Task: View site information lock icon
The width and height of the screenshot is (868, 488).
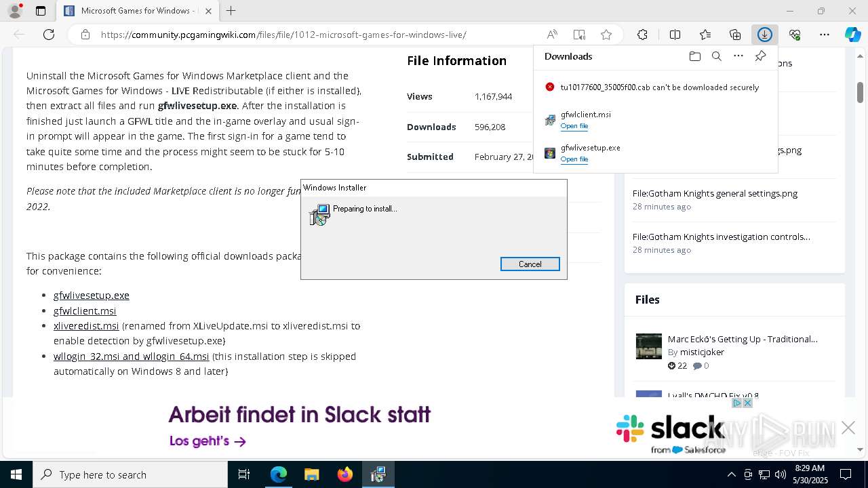Action: pos(85,35)
